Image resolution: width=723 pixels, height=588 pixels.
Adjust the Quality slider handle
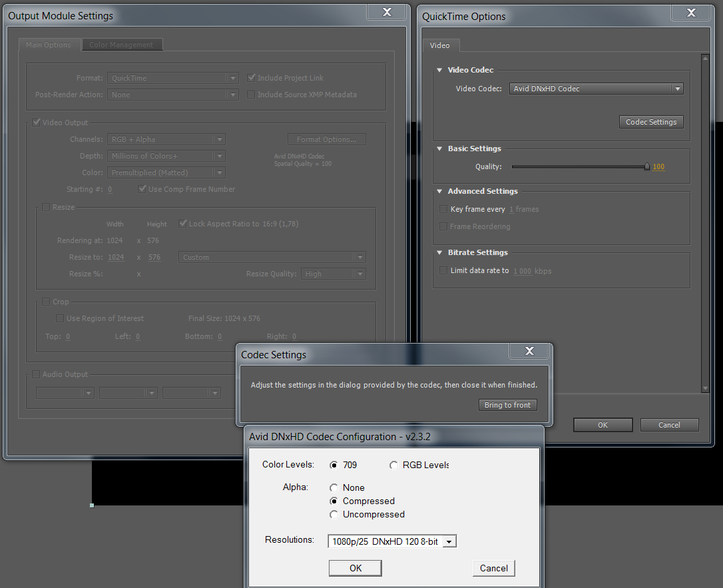point(646,167)
